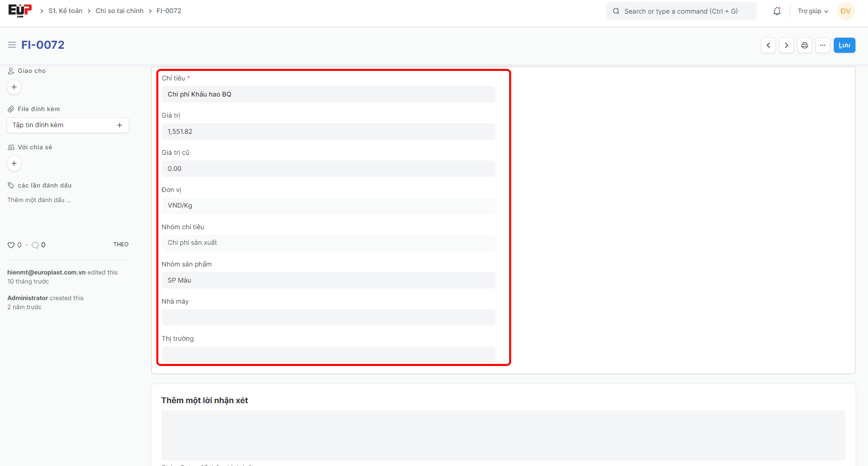Screen dimensions: 868x466
Task: Toggle the sidebar hamburger menu icon
Action: 12,45
